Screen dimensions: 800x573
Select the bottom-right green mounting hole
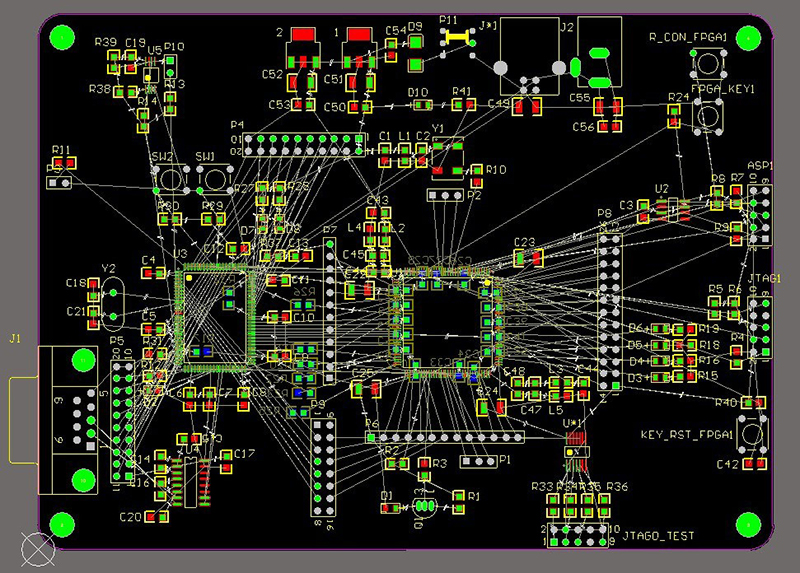(747, 524)
